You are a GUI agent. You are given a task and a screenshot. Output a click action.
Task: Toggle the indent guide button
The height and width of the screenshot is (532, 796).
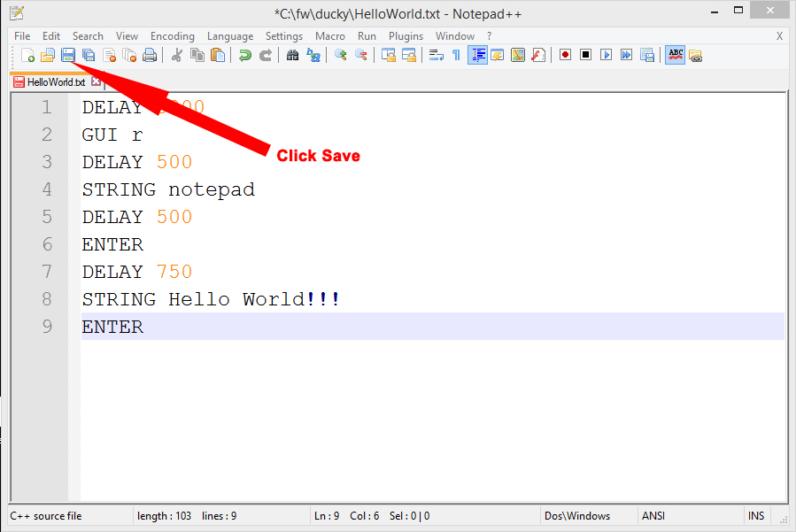[477, 55]
